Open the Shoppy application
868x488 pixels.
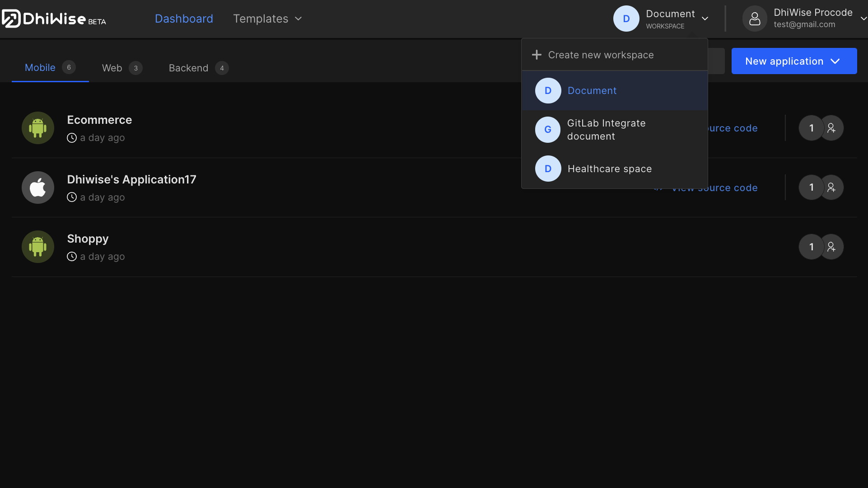point(88,239)
